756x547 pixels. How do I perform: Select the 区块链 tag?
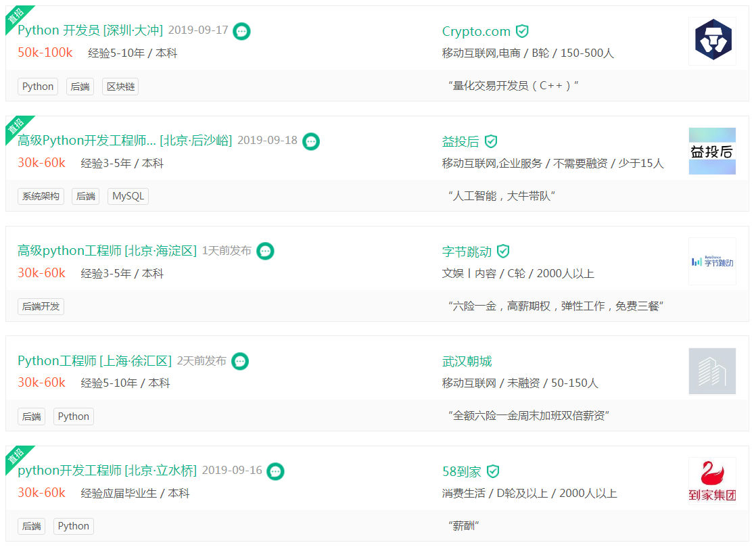[120, 87]
